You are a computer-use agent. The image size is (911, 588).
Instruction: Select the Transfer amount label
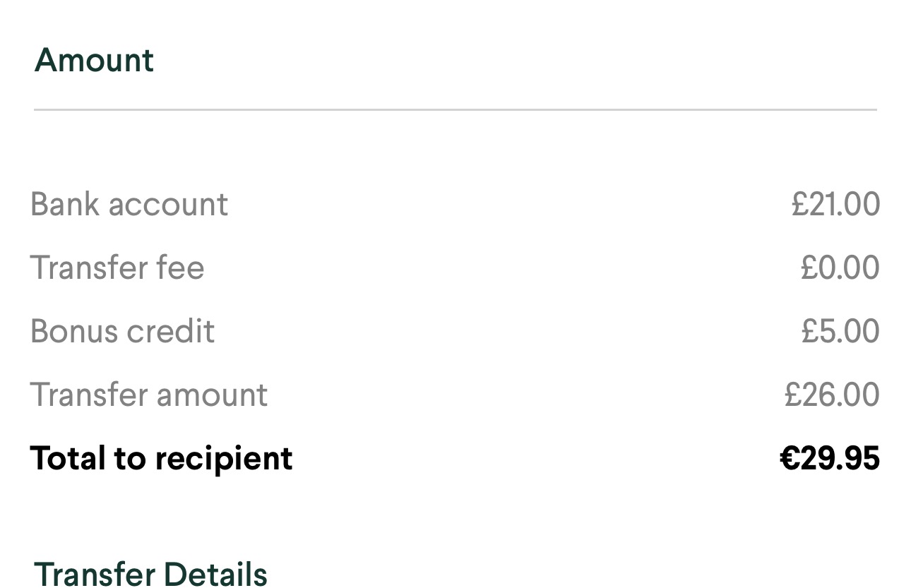pos(149,395)
